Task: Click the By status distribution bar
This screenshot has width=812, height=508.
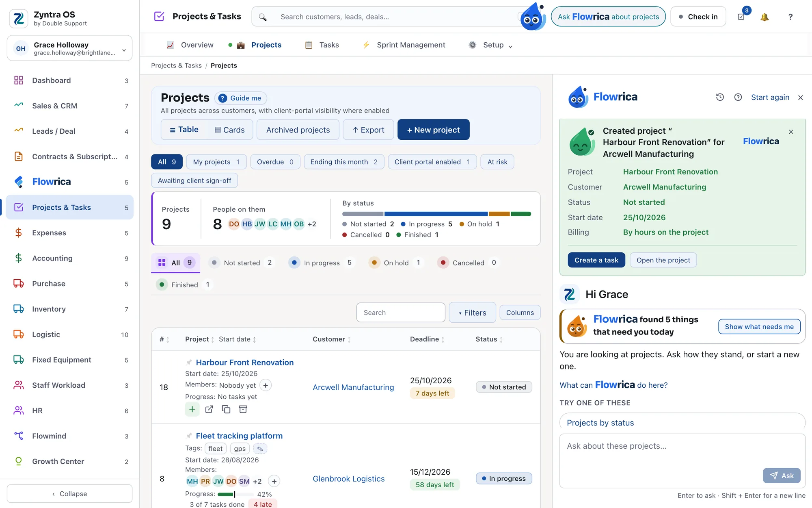Action: (x=436, y=214)
